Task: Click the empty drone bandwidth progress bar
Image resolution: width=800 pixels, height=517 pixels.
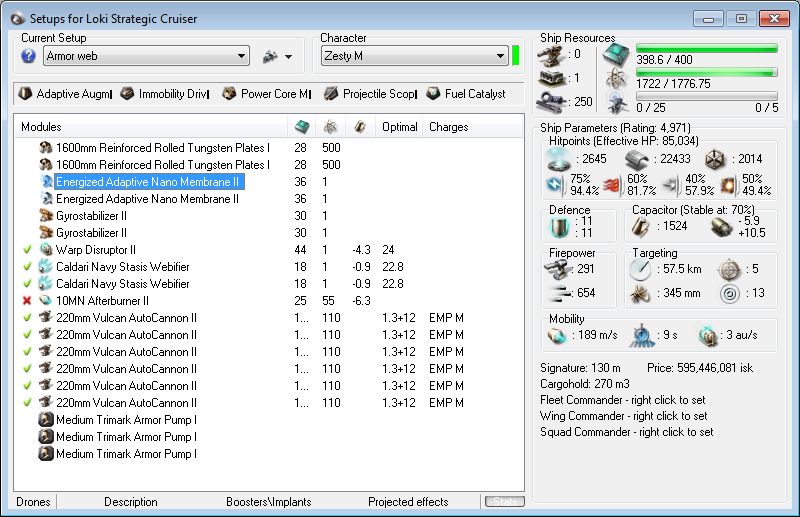Action: 707,96
